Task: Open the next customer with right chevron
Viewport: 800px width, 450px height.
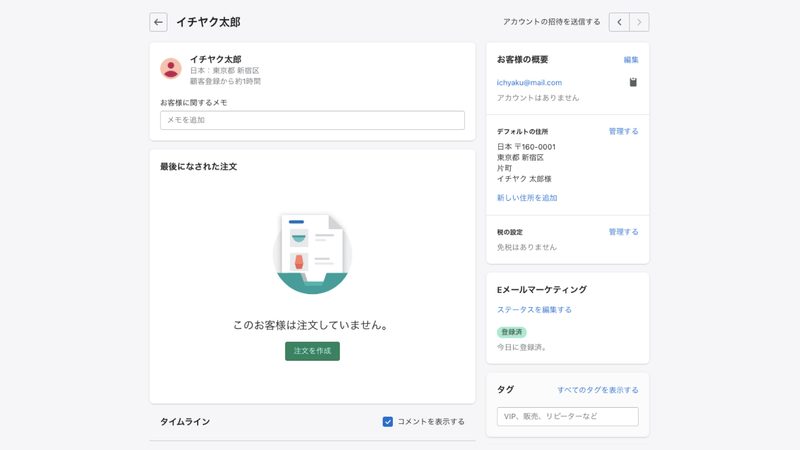Action: (639, 22)
